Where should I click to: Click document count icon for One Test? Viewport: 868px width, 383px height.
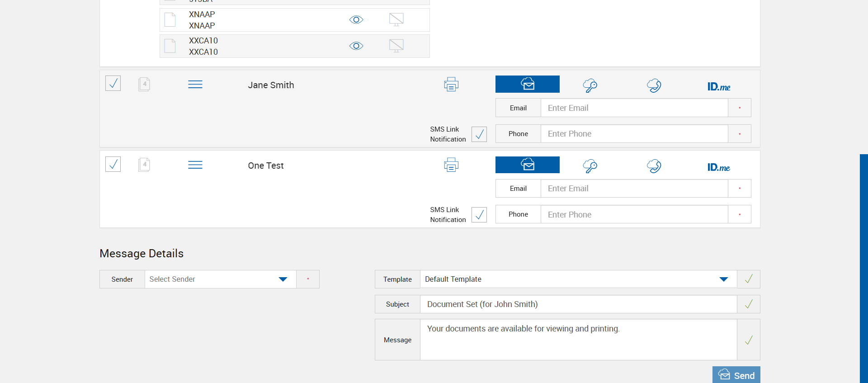[144, 165]
